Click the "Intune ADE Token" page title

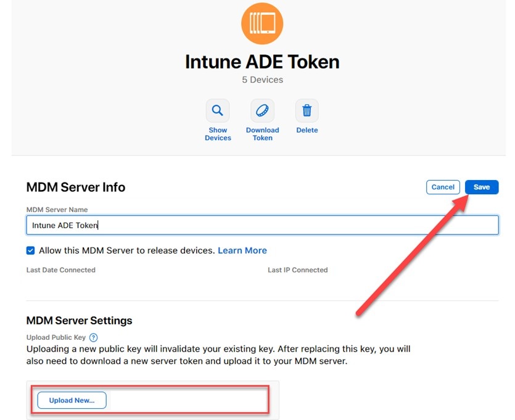point(262,62)
